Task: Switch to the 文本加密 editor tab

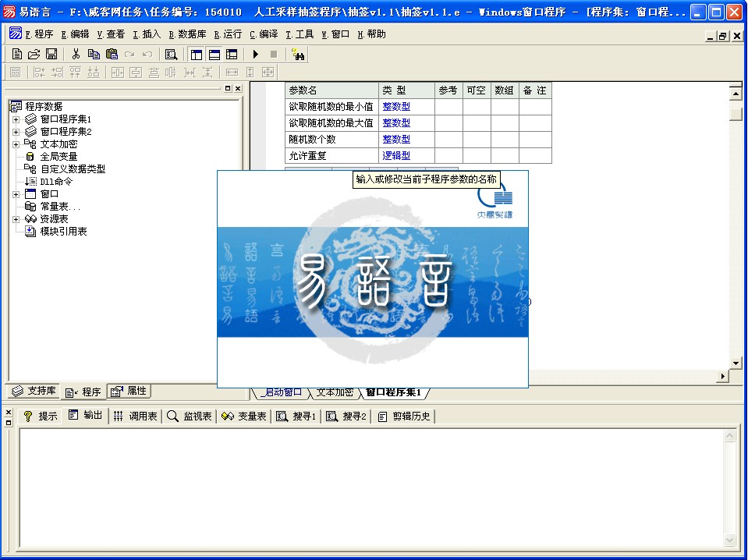Action: [334, 392]
